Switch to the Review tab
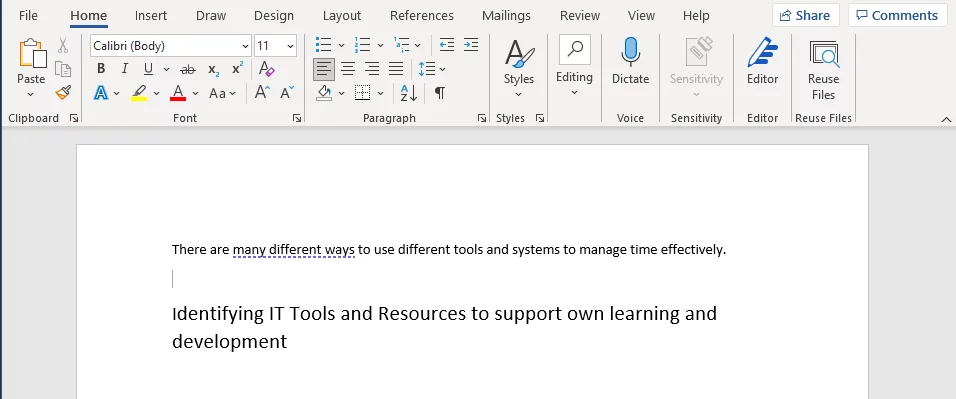 pyautogui.click(x=580, y=15)
